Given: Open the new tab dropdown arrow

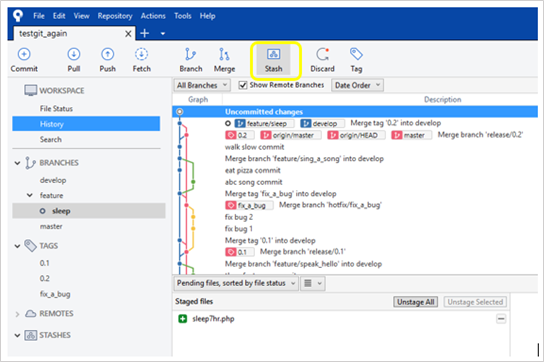Looking at the screenshot, I should tap(163, 34).
